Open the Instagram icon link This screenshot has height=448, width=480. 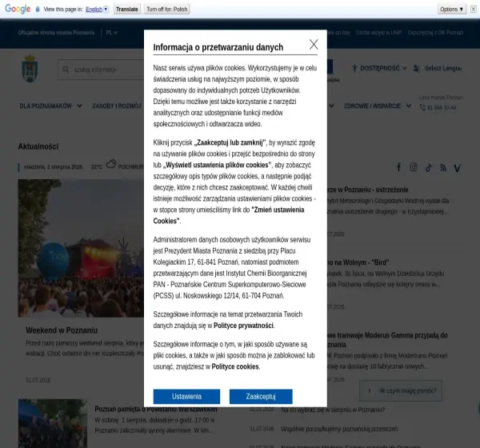[414, 167]
